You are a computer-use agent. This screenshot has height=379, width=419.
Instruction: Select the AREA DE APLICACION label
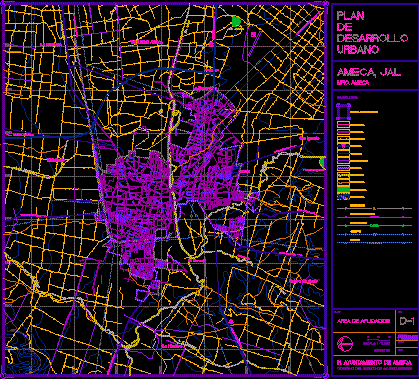click(x=363, y=321)
